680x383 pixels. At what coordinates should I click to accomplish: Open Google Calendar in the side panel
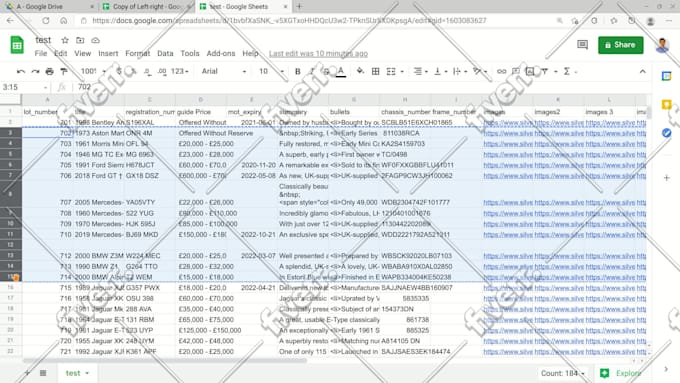[x=667, y=76]
